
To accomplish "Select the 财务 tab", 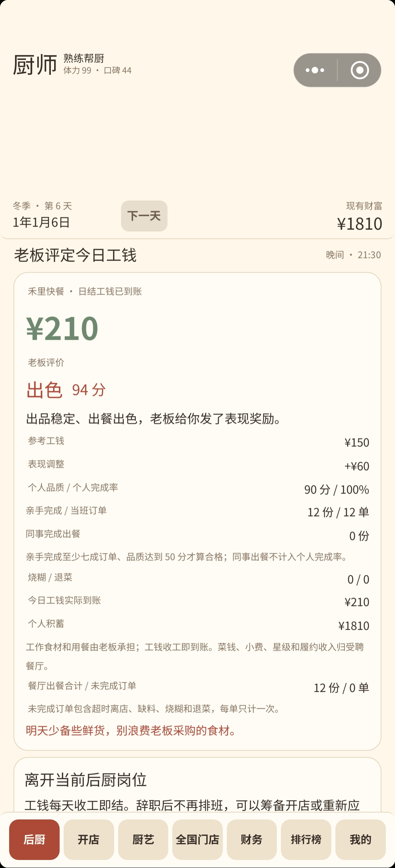I will (252, 840).
